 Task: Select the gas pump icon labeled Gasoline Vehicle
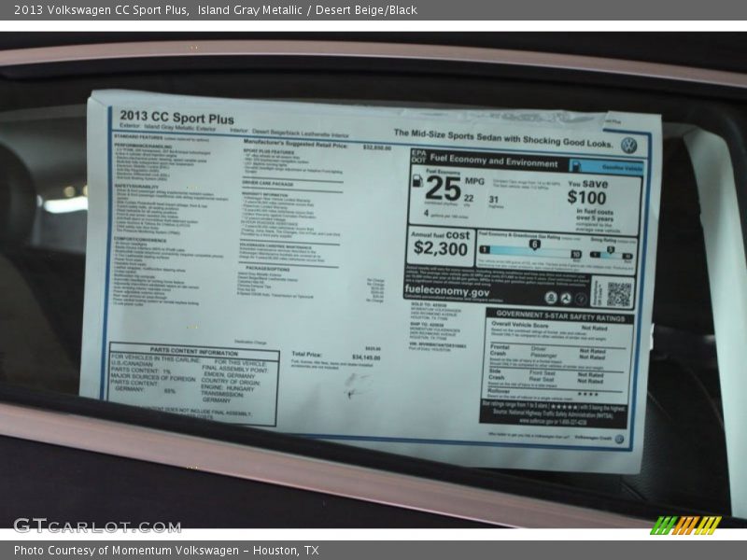[x=576, y=166]
